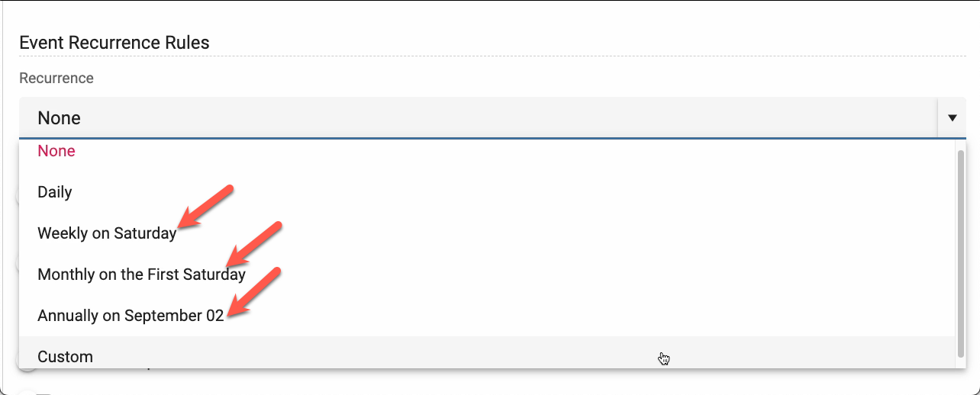Image resolution: width=980 pixels, height=395 pixels.
Task: Select Annually on September 02 option
Action: pyautogui.click(x=131, y=316)
